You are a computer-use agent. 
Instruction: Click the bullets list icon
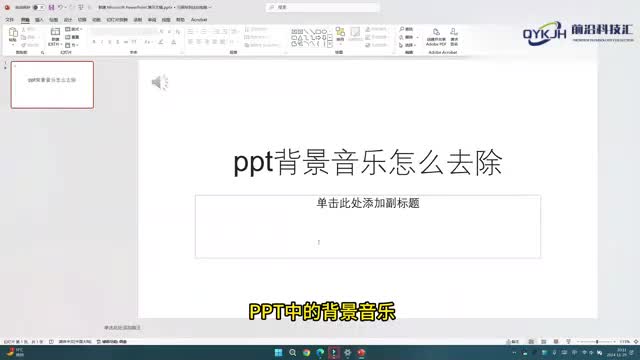191,31
